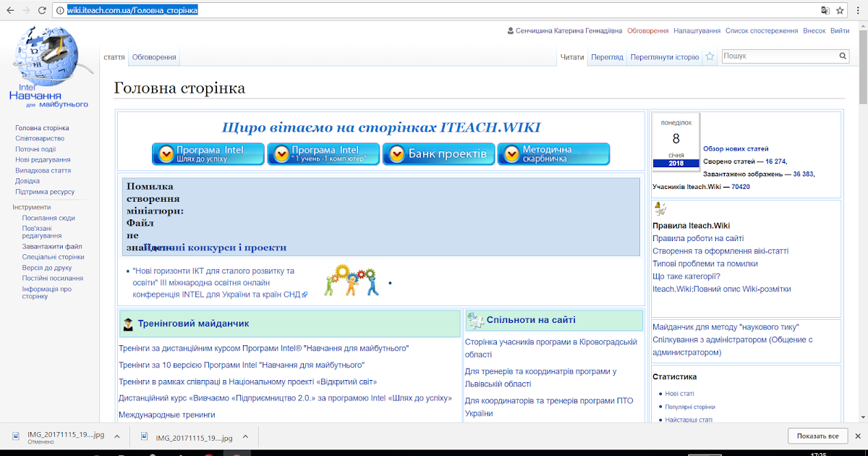This screenshot has width=868, height=456.
Task: Open the Програма Intel Шлях до успіху button
Action: click(x=208, y=154)
